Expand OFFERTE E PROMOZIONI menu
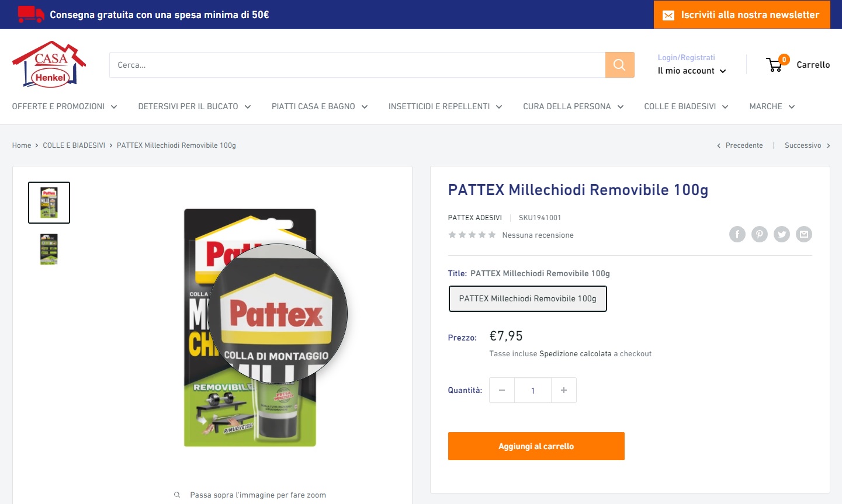 coord(64,106)
